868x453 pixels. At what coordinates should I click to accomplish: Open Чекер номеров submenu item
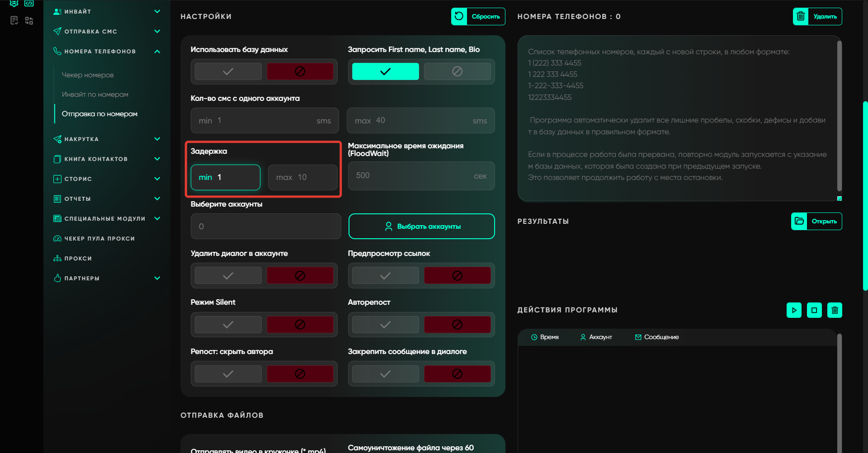[x=88, y=75]
